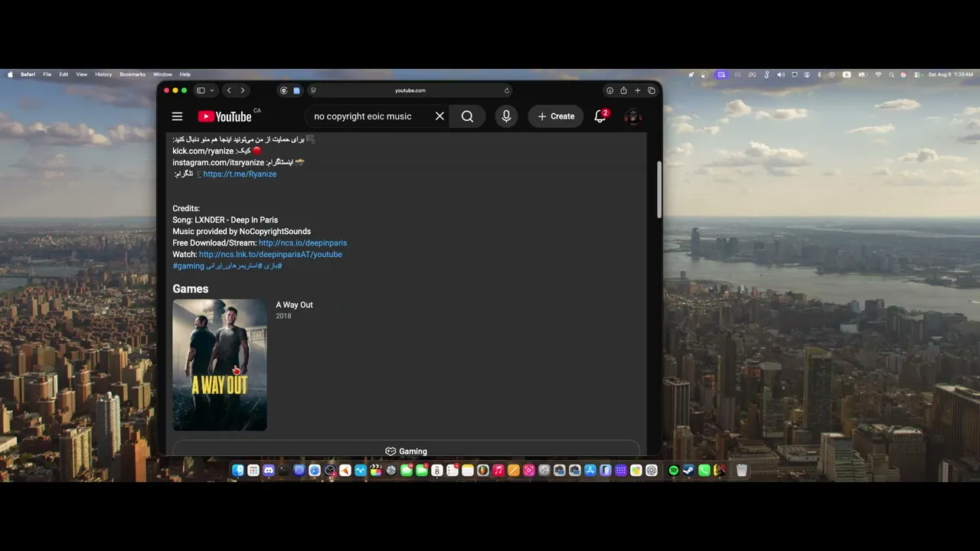
Task: Show Safari tab overview
Action: (652, 90)
